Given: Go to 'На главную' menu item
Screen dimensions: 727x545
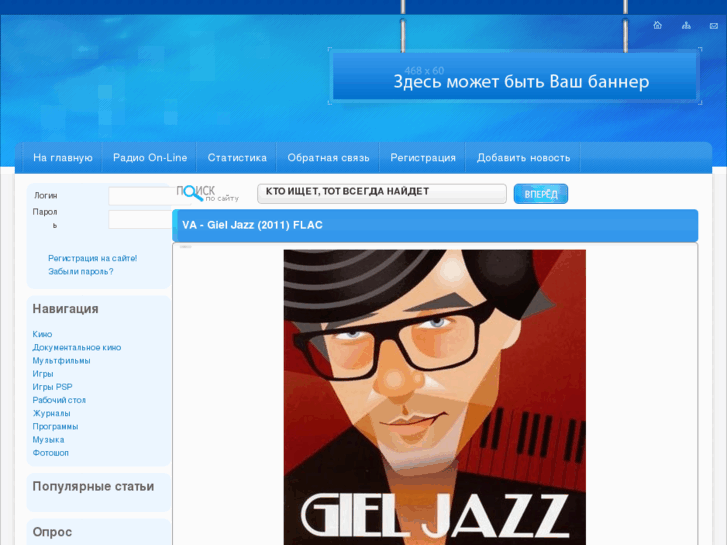Looking at the screenshot, I should pyautogui.click(x=63, y=158).
